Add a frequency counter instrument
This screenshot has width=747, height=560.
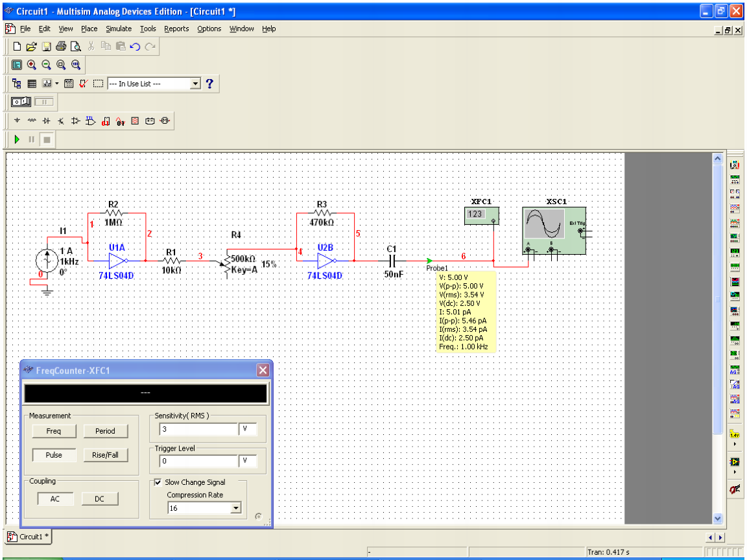tap(735, 252)
